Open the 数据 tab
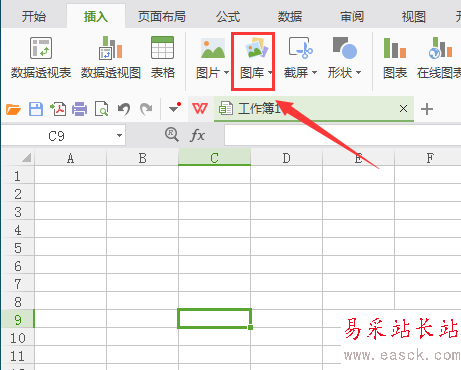 (x=290, y=16)
